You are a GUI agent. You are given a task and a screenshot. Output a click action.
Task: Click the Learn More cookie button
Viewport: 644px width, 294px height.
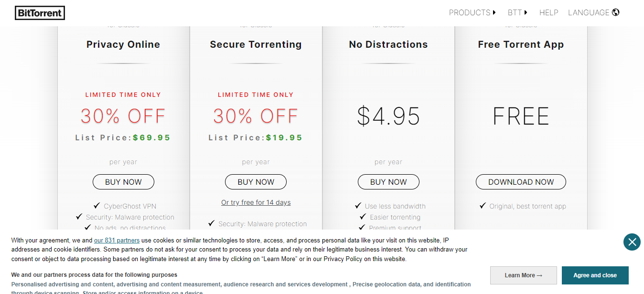pyautogui.click(x=524, y=275)
